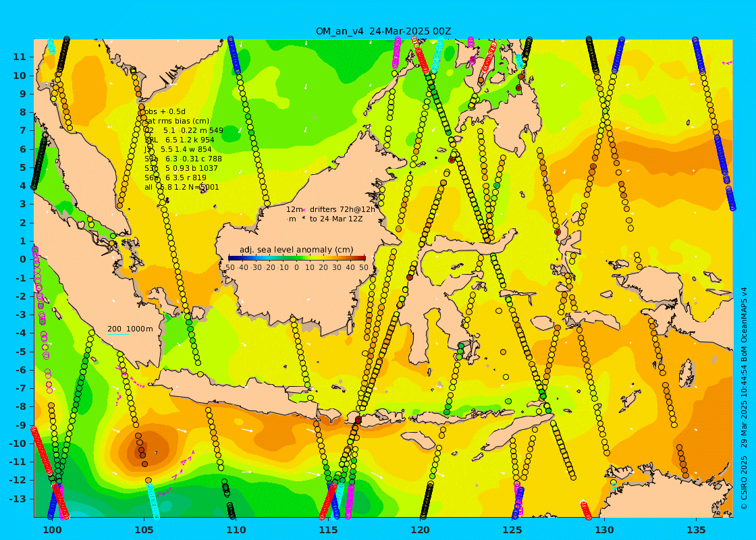This screenshot has width=756, height=540.
Task: Click latitude axis label '-6'
Action: point(20,370)
